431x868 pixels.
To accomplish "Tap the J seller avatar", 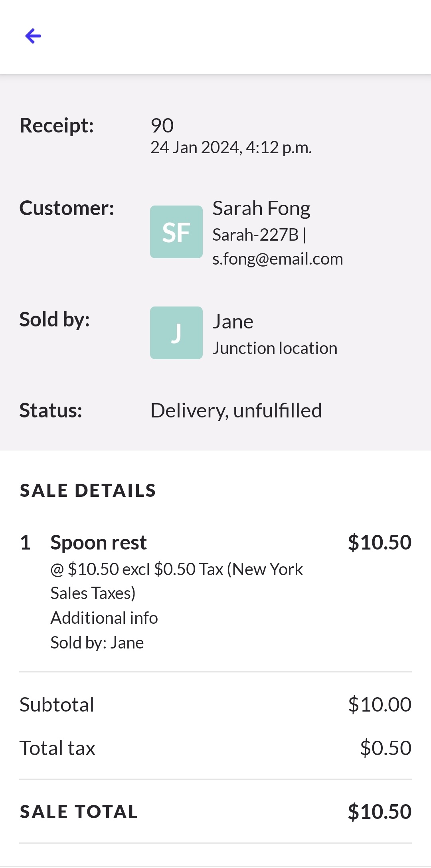I will [x=176, y=333].
